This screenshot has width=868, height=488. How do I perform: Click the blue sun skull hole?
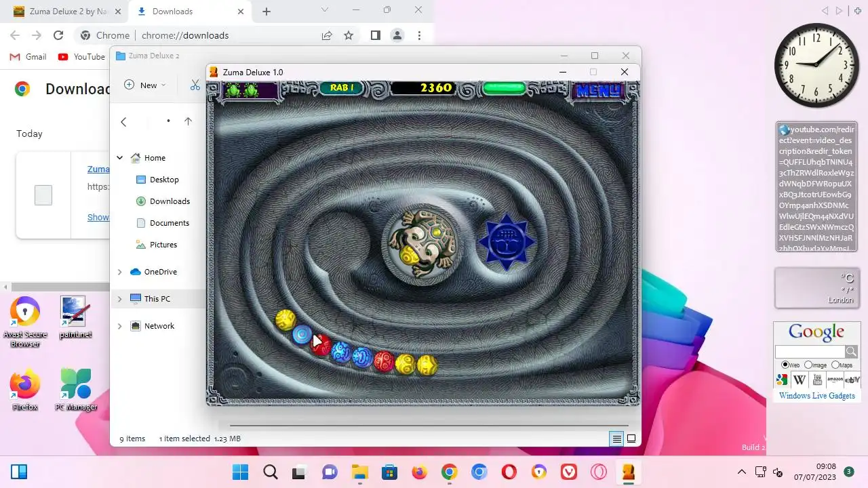coord(507,242)
